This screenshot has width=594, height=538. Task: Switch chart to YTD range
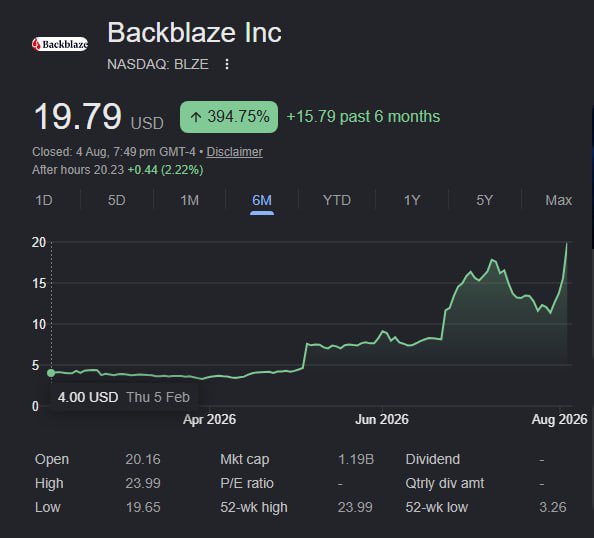337,200
